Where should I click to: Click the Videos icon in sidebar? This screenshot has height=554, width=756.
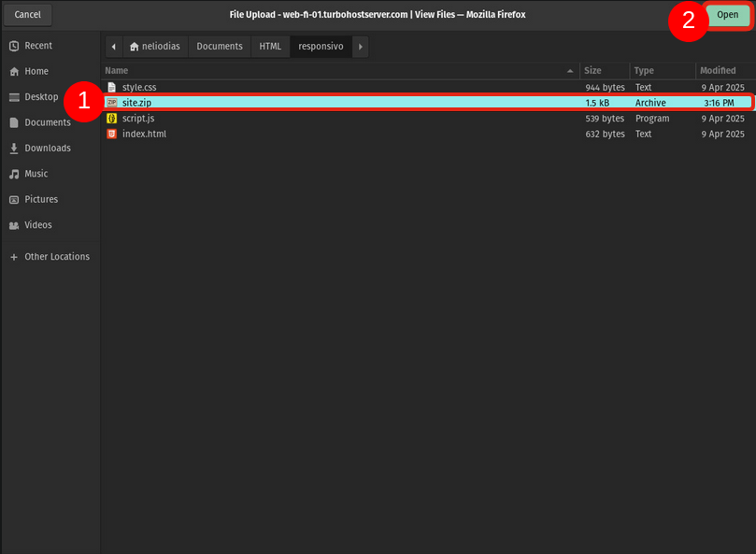14,225
